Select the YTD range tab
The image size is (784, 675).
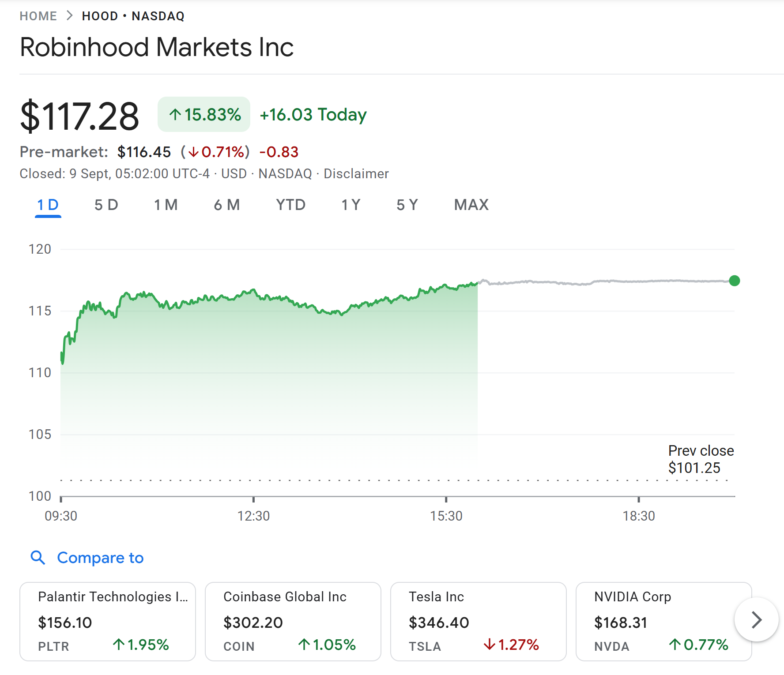pos(290,205)
